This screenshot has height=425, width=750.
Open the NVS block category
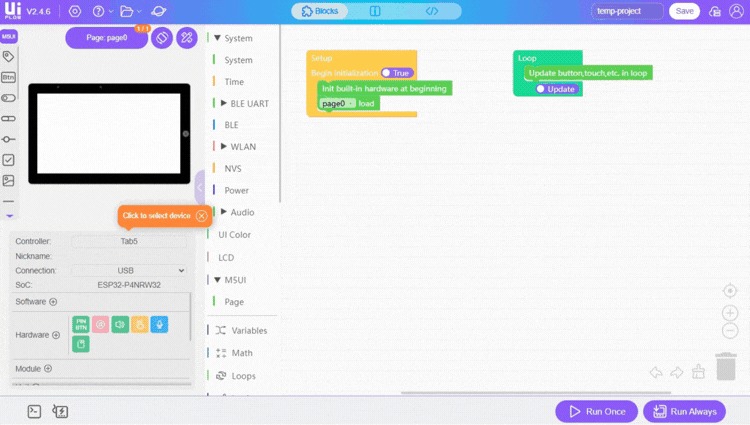coord(233,168)
